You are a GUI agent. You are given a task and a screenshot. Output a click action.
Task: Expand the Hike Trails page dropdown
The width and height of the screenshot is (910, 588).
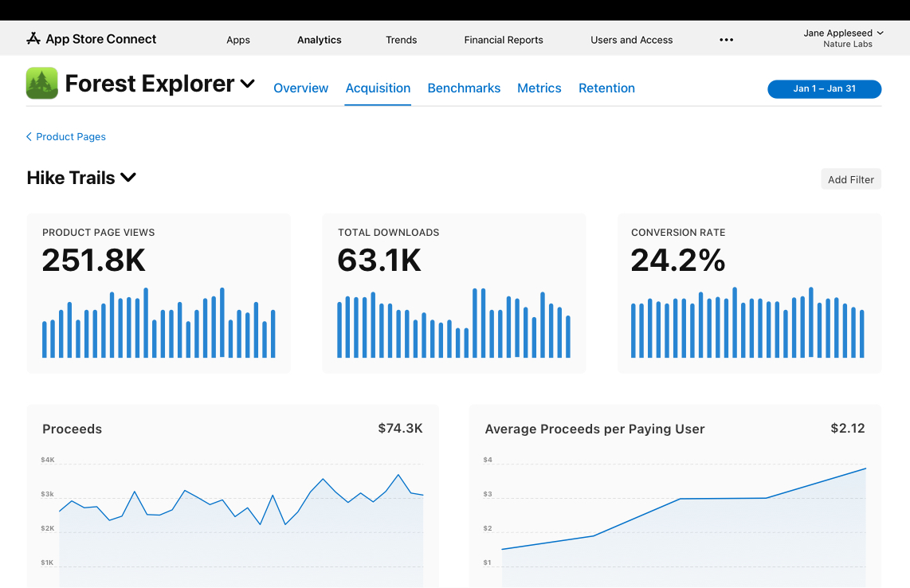click(x=128, y=178)
